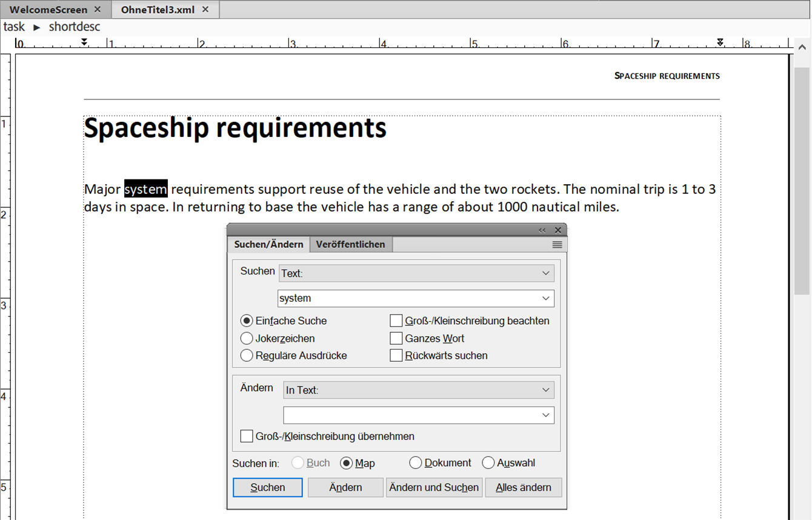Open the Ändern 'In Text:' dropdown

click(545, 390)
